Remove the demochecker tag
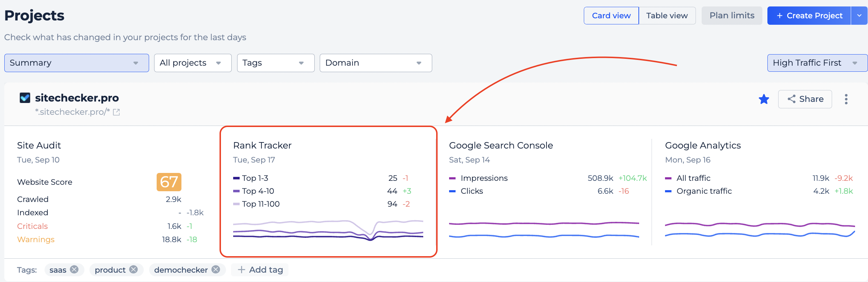 pyautogui.click(x=216, y=269)
